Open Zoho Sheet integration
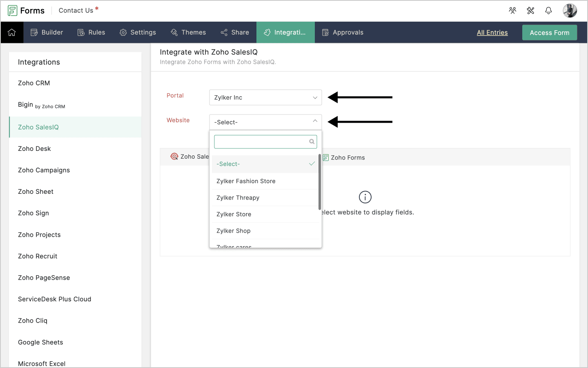 (75, 192)
